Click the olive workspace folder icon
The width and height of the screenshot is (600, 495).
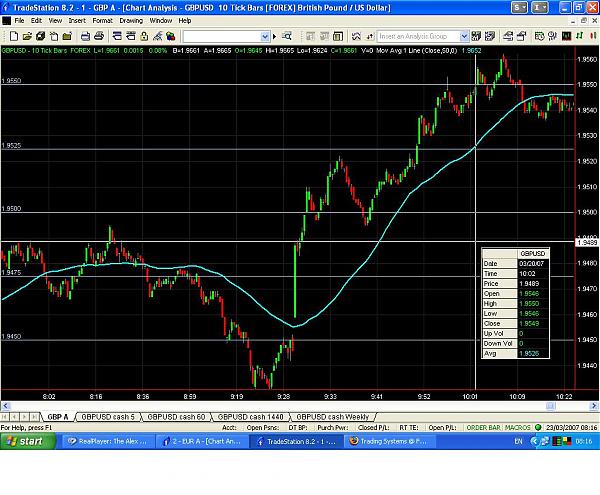[x=67, y=36]
